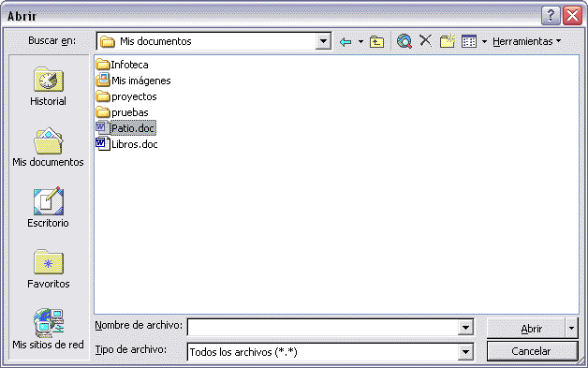Select the pruebas folder
Image resolution: width=588 pixels, height=368 pixels.
[123, 112]
